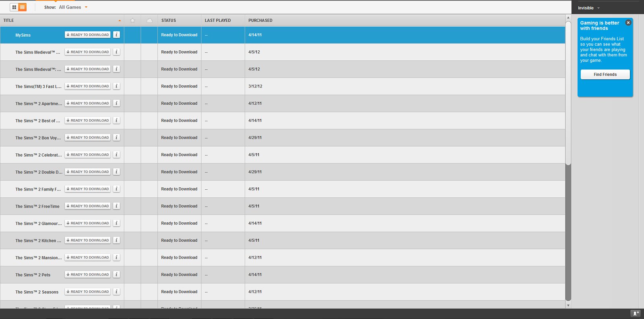Screen dimensions: 644x319
Task: Download The Sims 2 Apartme...
Action: (x=87, y=103)
